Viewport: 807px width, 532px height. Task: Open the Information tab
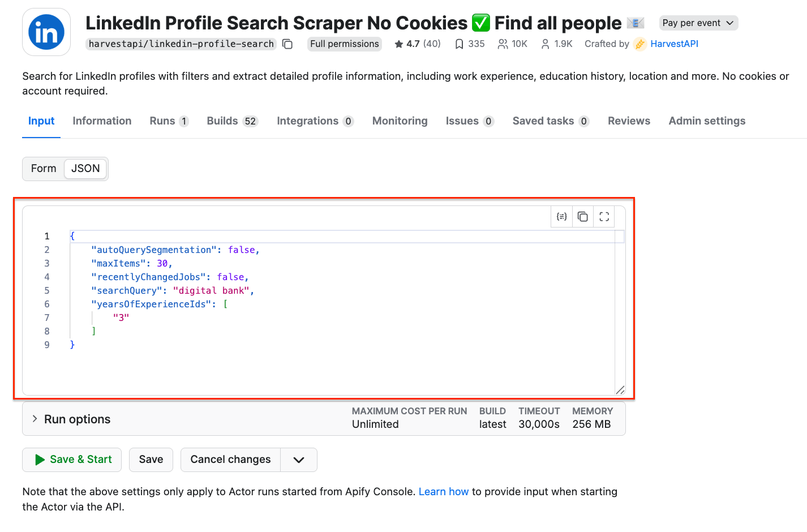click(102, 121)
